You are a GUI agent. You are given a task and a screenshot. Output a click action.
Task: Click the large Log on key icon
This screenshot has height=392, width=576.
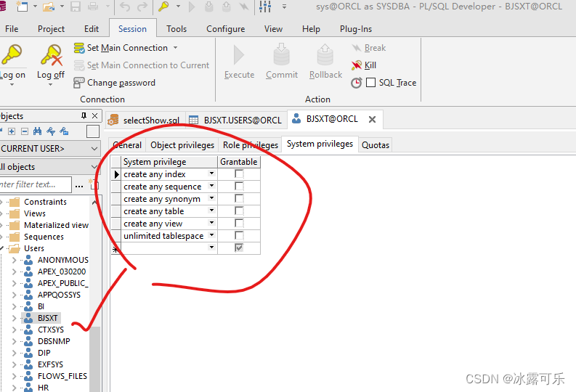pos(12,54)
